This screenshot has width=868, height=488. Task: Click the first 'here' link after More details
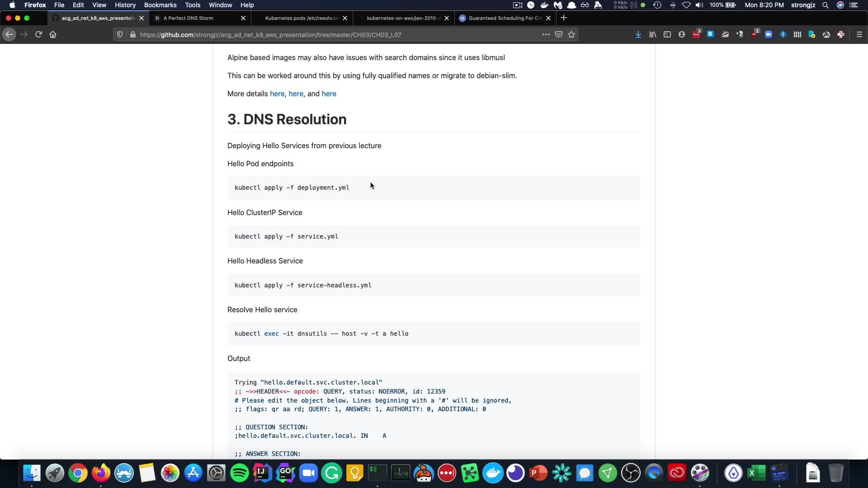pyautogui.click(x=277, y=94)
